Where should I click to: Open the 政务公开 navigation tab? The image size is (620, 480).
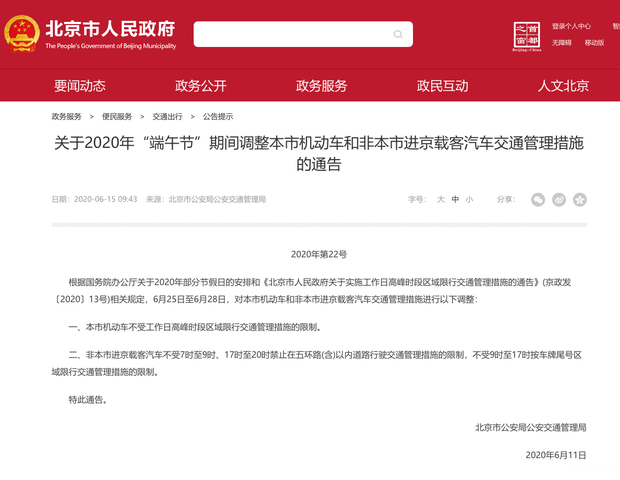point(201,85)
